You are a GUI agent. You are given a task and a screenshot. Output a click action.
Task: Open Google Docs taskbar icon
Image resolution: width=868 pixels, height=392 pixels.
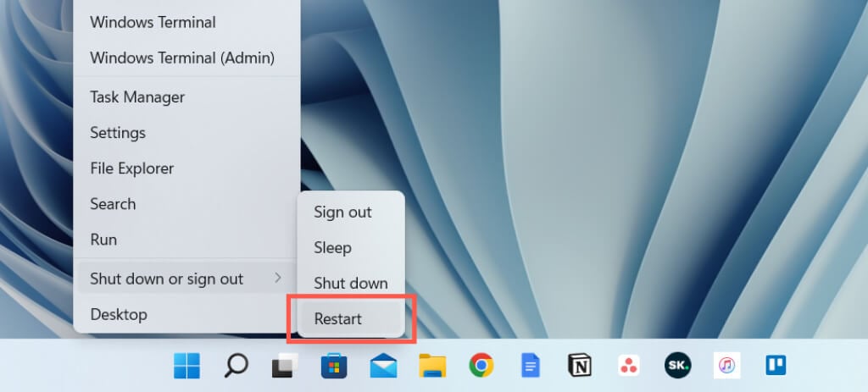pyautogui.click(x=531, y=366)
